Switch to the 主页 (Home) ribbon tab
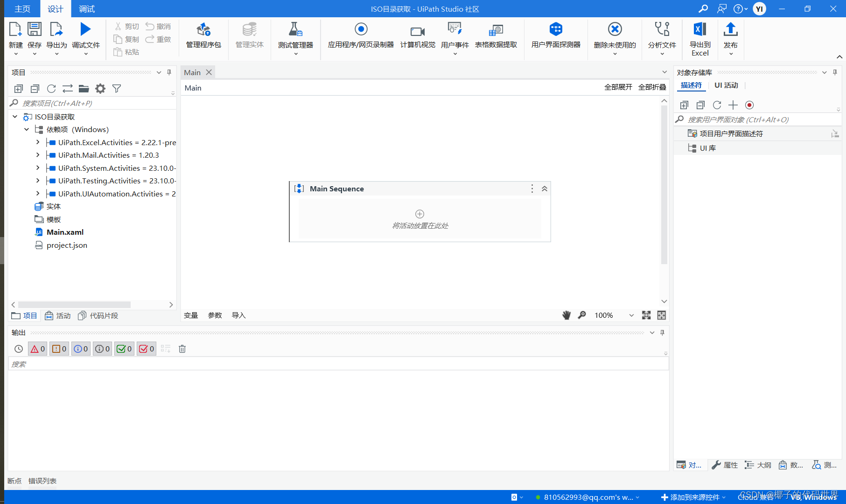The width and height of the screenshot is (846, 504). 22,9
